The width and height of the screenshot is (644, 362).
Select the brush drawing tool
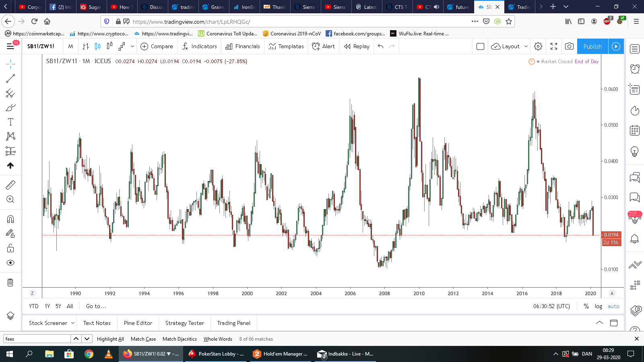tap(10, 108)
